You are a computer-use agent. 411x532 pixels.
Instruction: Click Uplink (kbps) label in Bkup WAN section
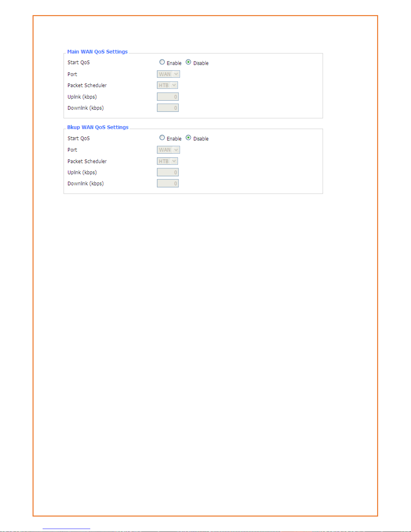tap(82, 172)
